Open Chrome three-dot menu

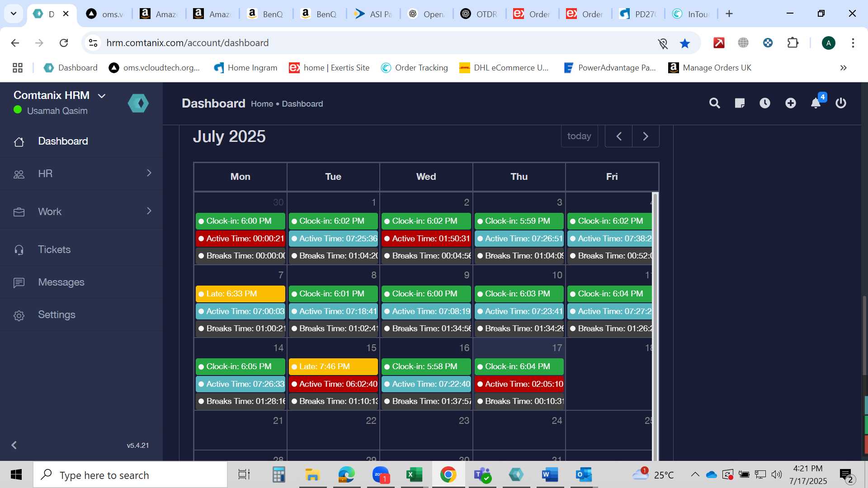pyautogui.click(x=853, y=43)
